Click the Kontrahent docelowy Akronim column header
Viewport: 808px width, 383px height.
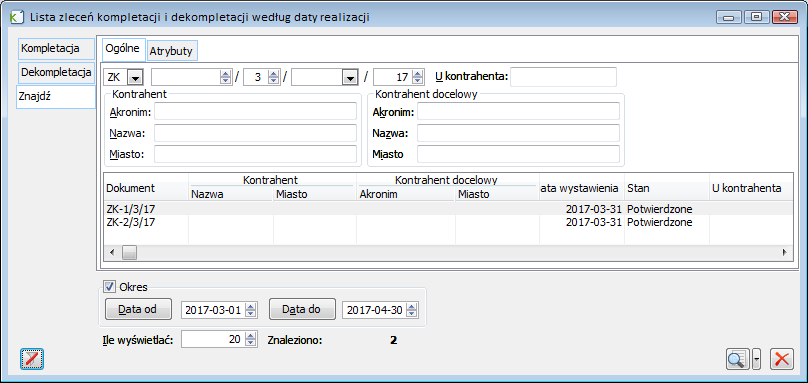[406, 195]
